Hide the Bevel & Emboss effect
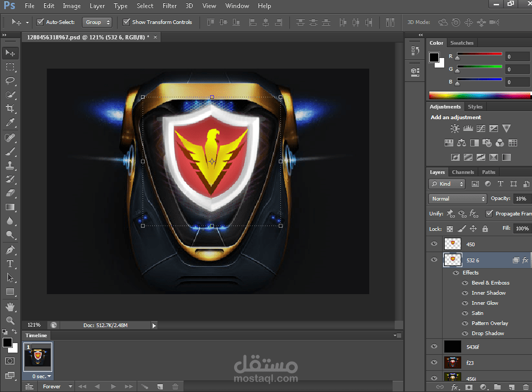This screenshot has width=532, height=392. (x=465, y=283)
